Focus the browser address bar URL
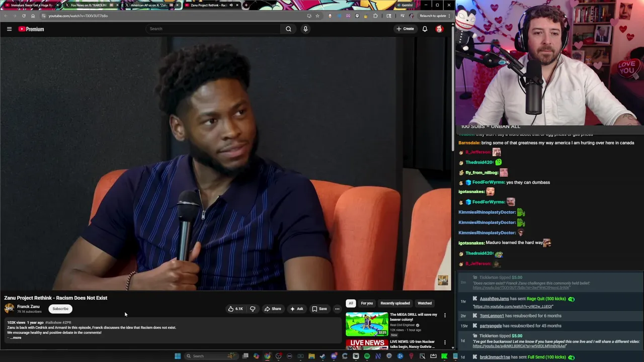644x362 pixels. coord(78,16)
